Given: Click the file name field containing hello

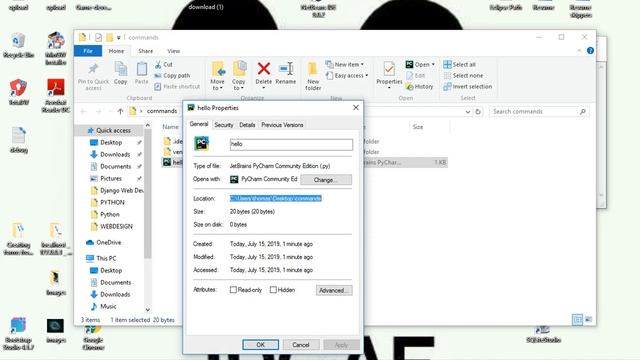Looking at the screenshot, I should click(291, 144).
